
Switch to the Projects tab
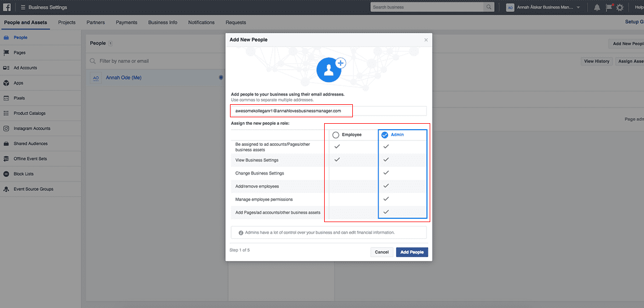(67, 23)
